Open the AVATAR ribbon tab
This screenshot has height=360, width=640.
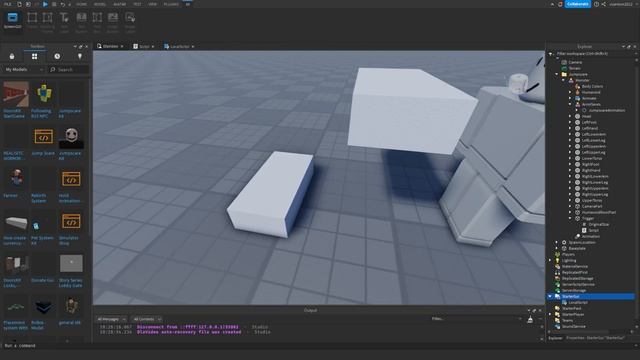click(120, 4)
